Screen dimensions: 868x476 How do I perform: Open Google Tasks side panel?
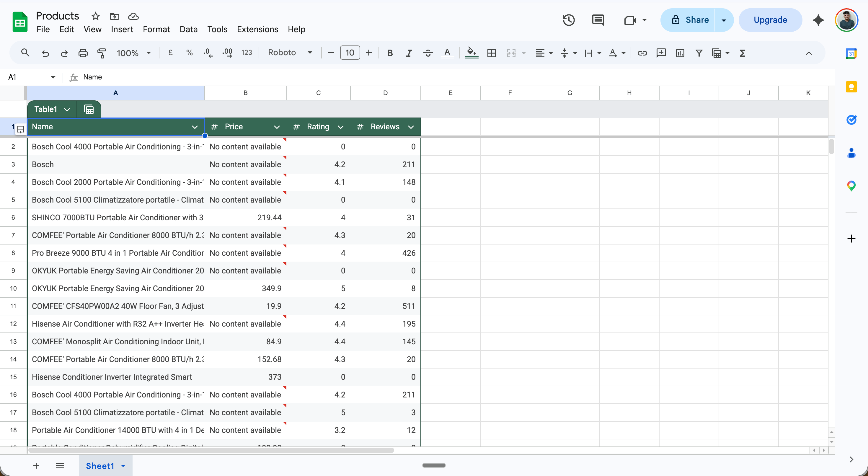click(851, 120)
